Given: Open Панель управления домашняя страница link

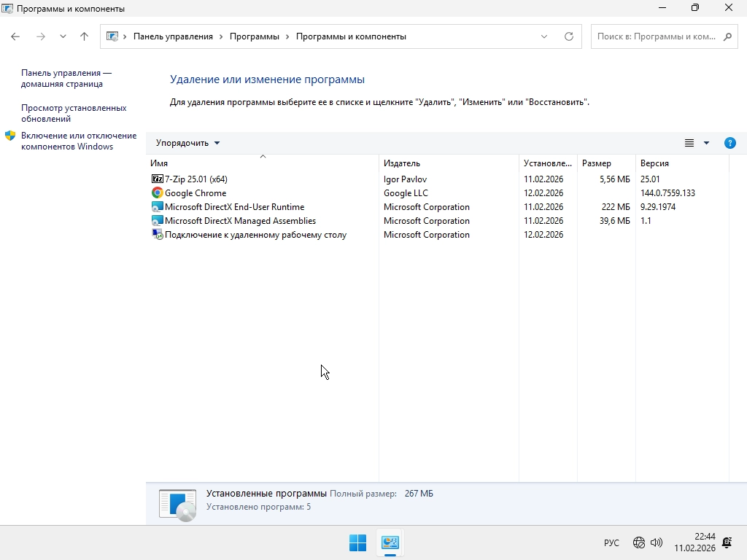Looking at the screenshot, I should tap(66, 78).
